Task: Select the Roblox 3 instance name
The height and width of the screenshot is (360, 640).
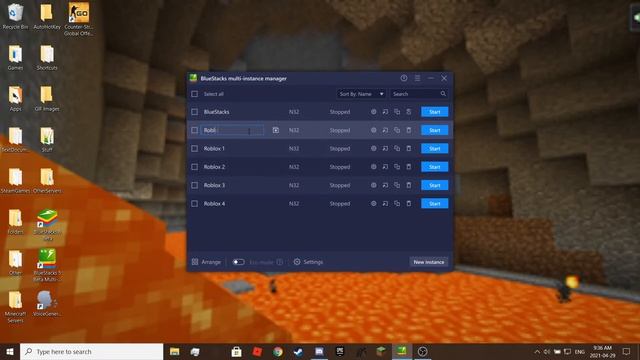Action: tap(214, 185)
